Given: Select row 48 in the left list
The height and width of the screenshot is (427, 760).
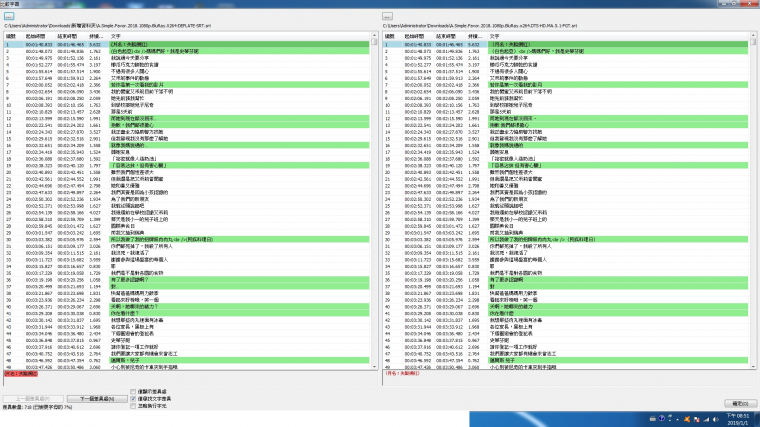Looking at the screenshot, I should pos(187,361).
